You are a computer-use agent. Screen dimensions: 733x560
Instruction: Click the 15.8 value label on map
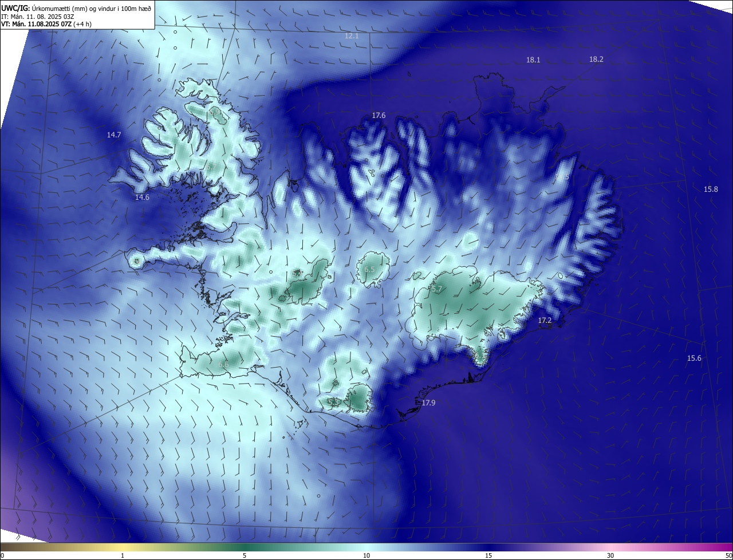click(711, 189)
